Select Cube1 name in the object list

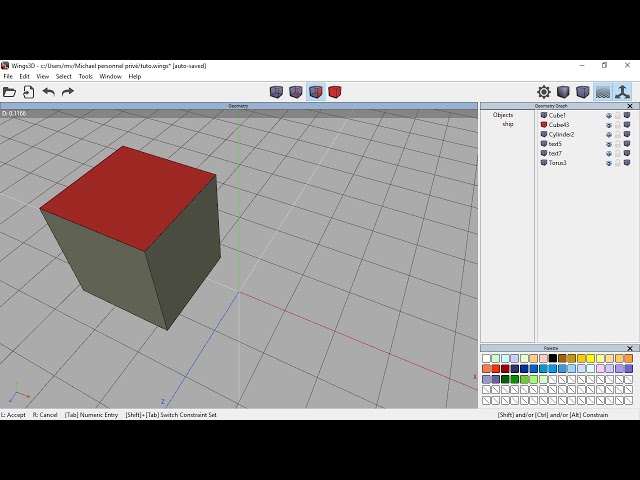(557, 116)
